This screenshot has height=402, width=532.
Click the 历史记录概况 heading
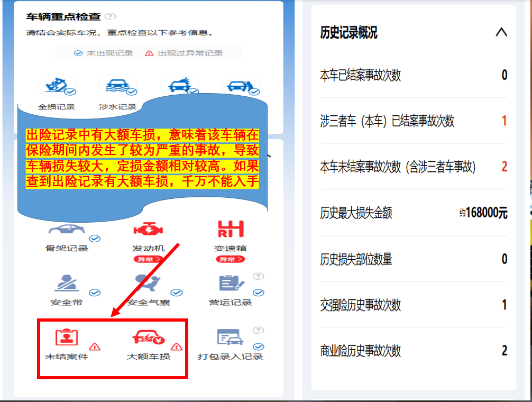pos(348,33)
